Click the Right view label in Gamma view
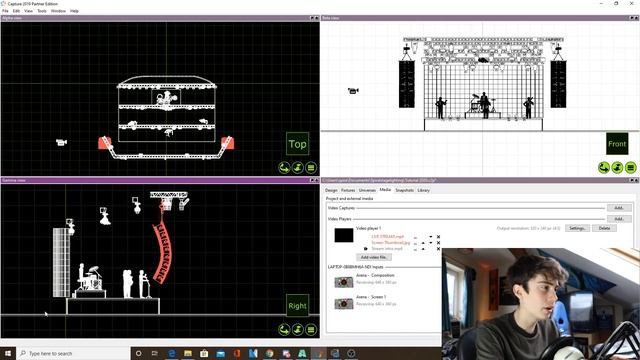The height and width of the screenshot is (360, 640). pyautogui.click(x=298, y=306)
